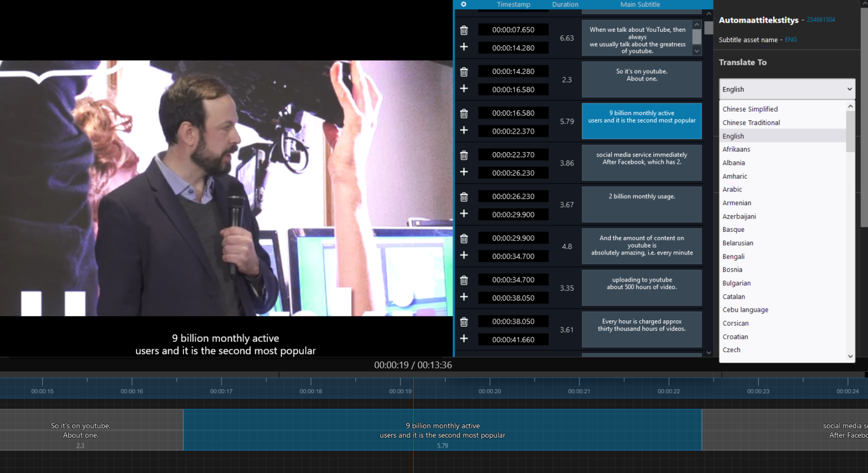Choose Arabic in the language list
This screenshot has height=473, width=868.
coord(732,190)
